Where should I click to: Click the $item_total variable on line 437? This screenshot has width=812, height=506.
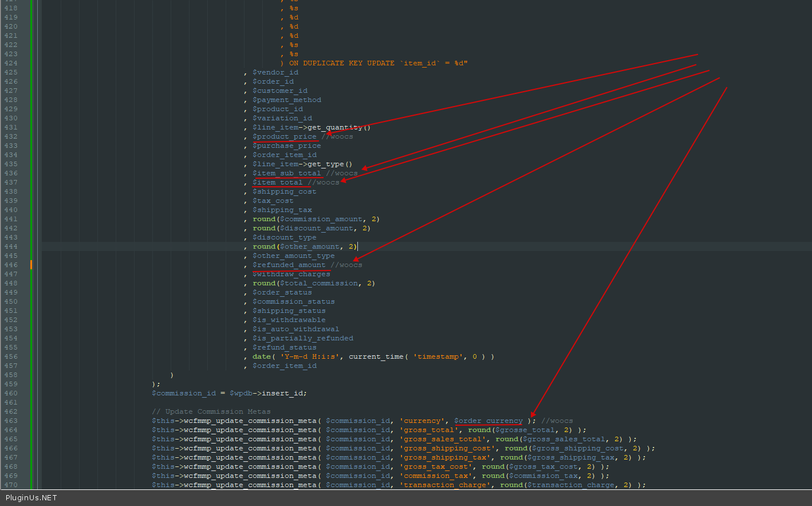pos(277,182)
